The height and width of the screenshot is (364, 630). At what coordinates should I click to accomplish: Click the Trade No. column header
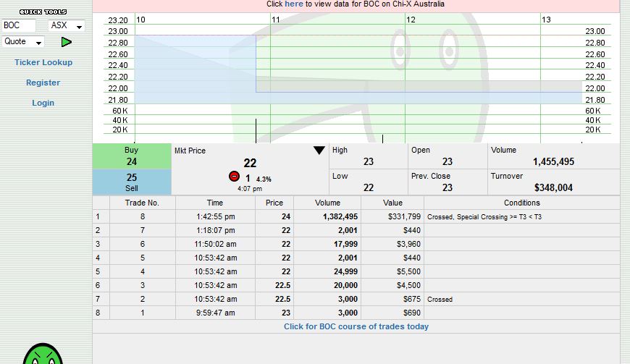142,203
